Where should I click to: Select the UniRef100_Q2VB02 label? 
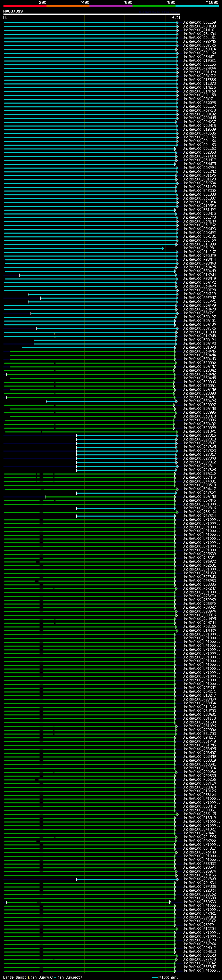pos(199,493)
